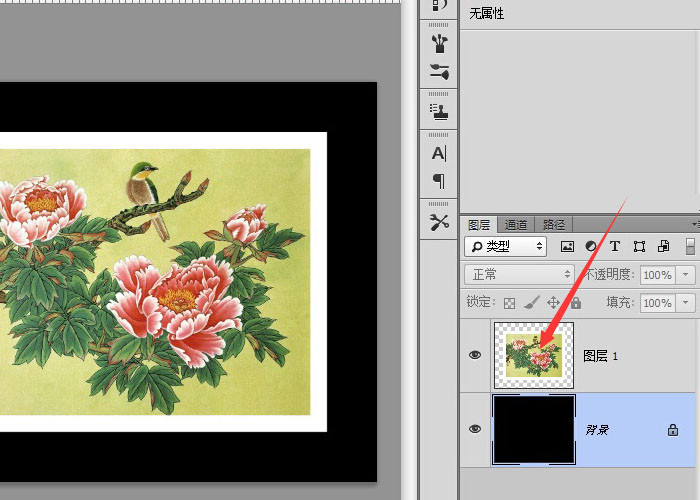Screen dimensions: 700x500
Task: Click the 不透明度 100% value field
Action: click(658, 275)
